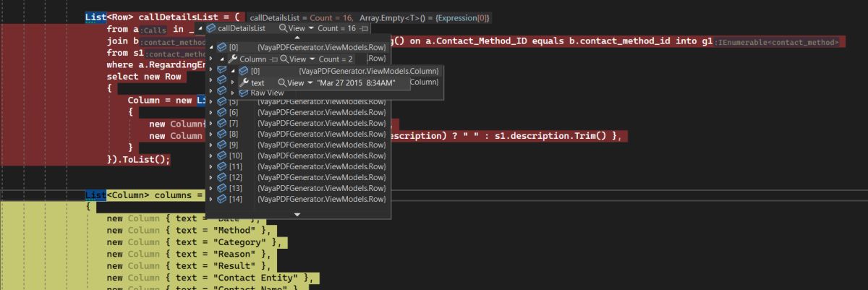
Task: Click object icon of row [11]
Action: coord(222,166)
